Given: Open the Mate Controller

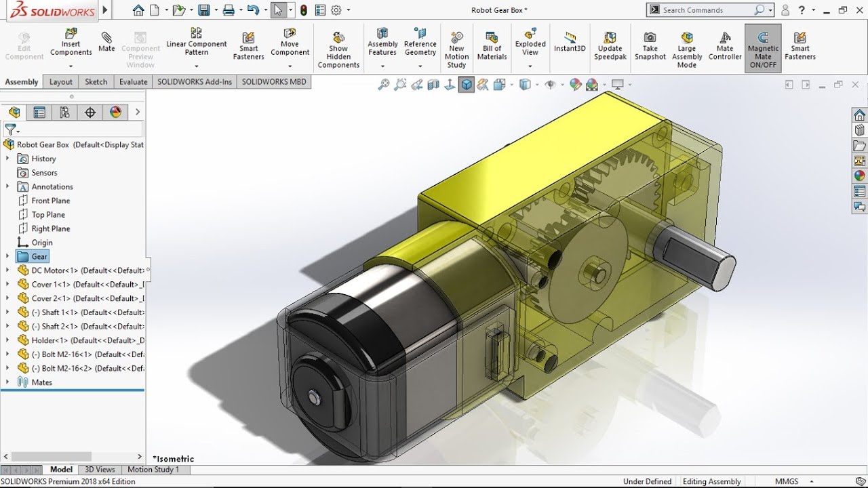Looking at the screenshot, I should tap(725, 46).
